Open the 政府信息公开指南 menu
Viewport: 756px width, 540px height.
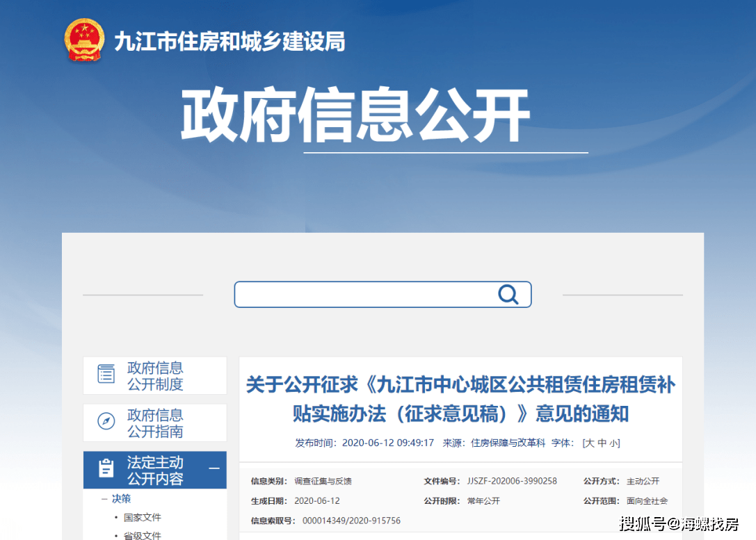click(155, 423)
